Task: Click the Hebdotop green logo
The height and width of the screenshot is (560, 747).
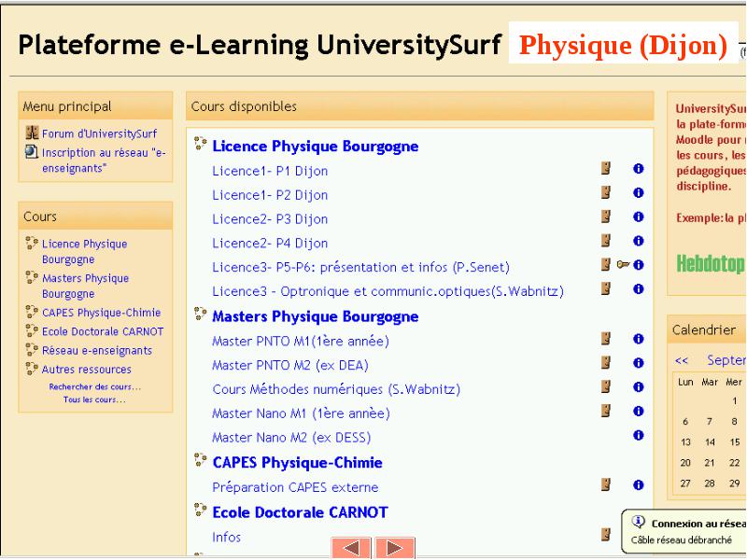Action: pos(711,263)
